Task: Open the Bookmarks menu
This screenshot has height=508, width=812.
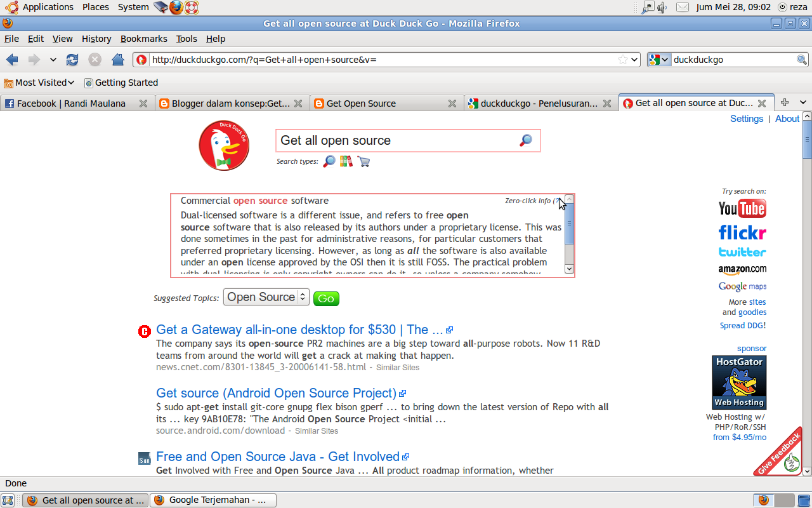Action: (x=144, y=39)
